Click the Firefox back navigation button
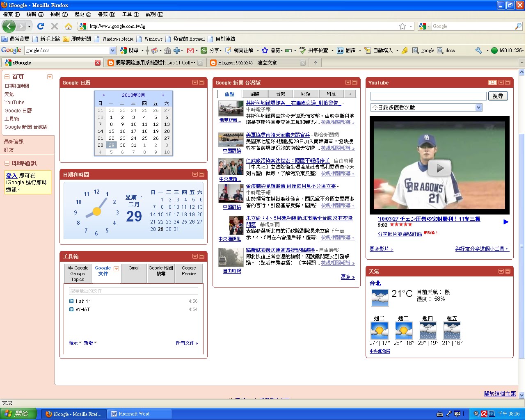The image size is (526, 420). click(9, 26)
